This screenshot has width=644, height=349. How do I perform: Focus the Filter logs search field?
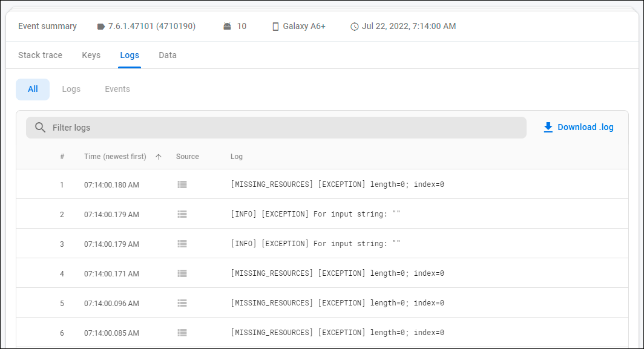coord(284,128)
